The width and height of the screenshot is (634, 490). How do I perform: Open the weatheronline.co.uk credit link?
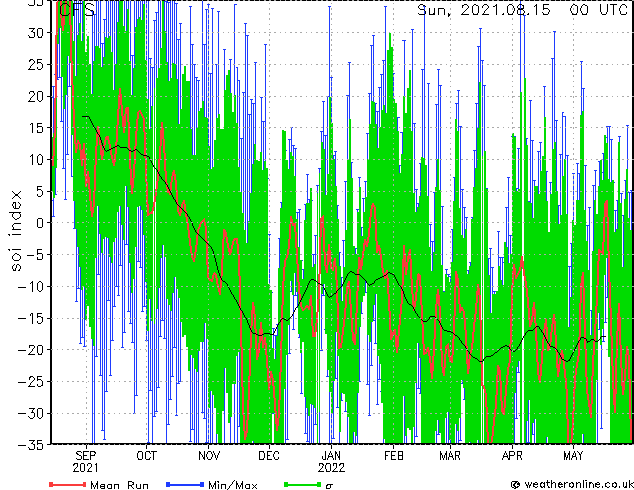pyautogui.click(x=572, y=484)
